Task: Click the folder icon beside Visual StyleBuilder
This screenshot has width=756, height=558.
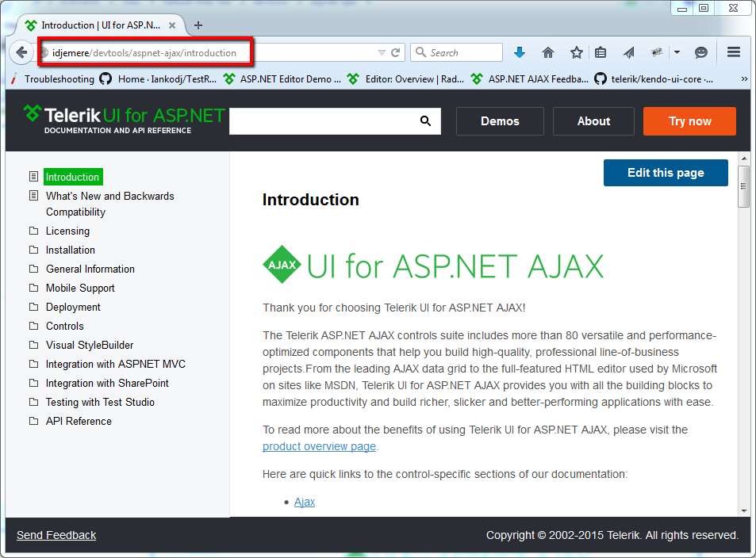Action: click(34, 345)
